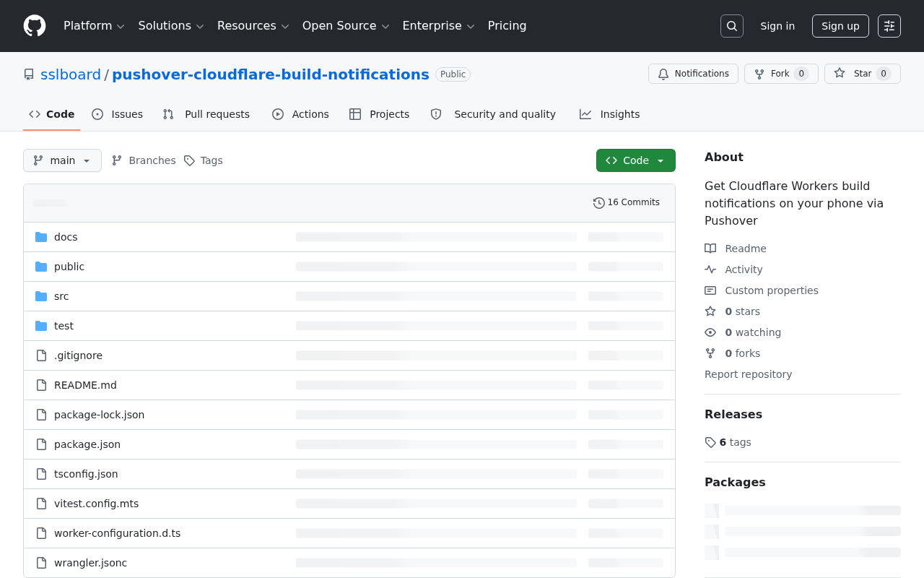Click the watching eye icon

tap(710, 332)
